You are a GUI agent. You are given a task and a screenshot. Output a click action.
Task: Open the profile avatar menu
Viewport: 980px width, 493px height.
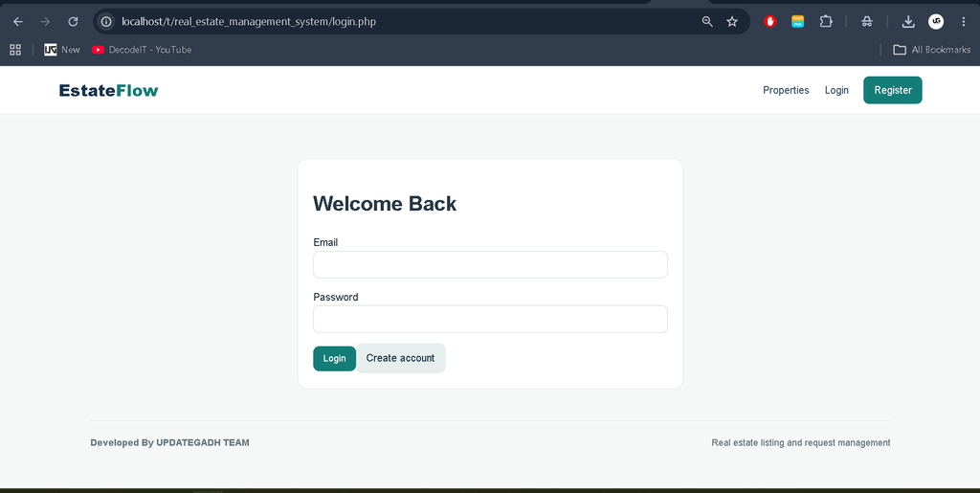click(936, 22)
